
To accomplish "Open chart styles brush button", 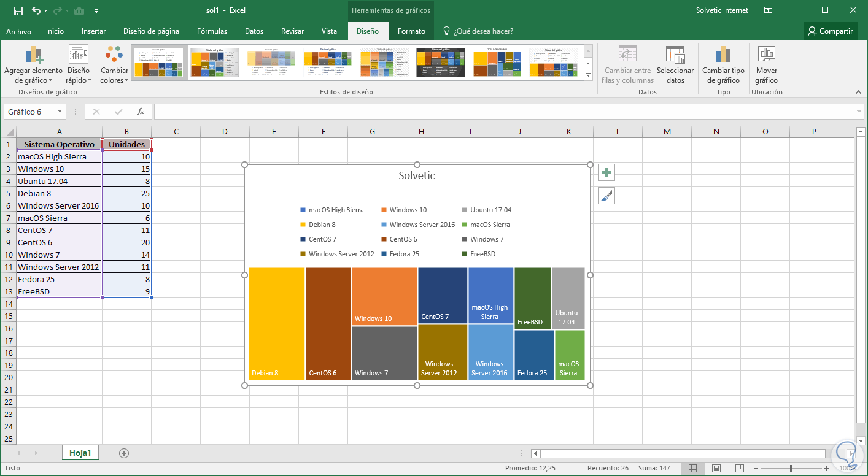I will tap(606, 196).
